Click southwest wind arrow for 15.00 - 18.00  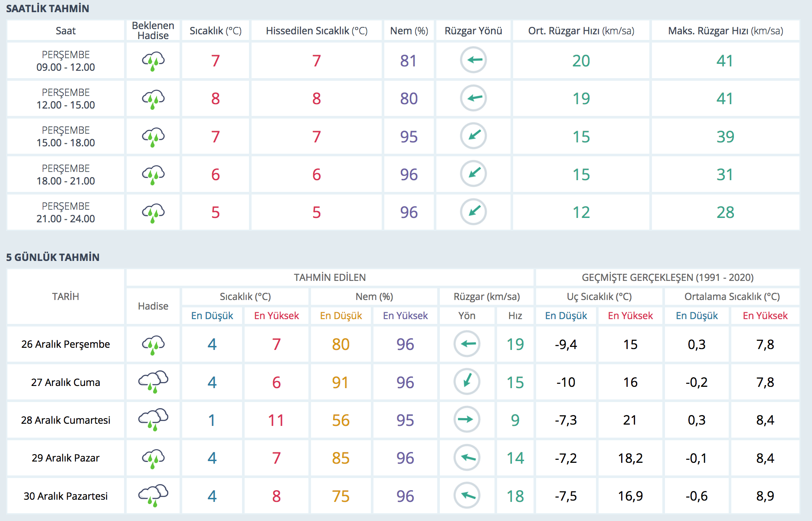pyautogui.click(x=473, y=136)
